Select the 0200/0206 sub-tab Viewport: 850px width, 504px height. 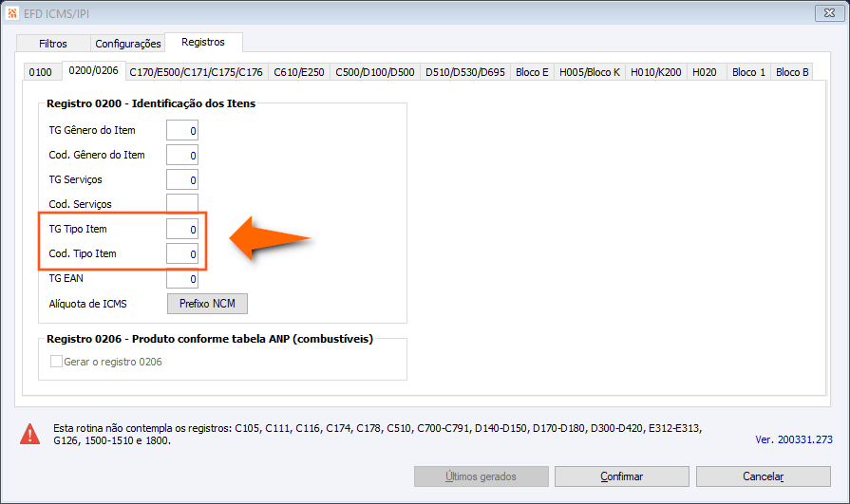click(x=94, y=70)
